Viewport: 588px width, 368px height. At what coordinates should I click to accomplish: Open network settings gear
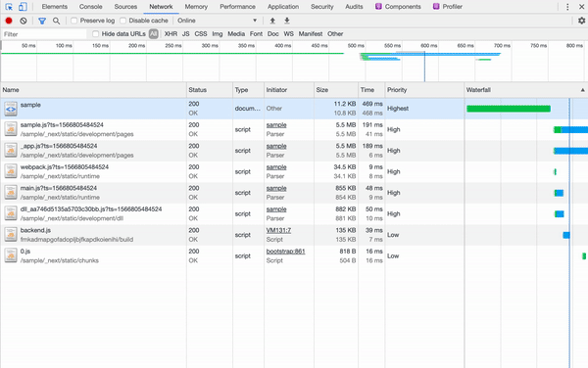pyautogui.click(x=581, y=21)
